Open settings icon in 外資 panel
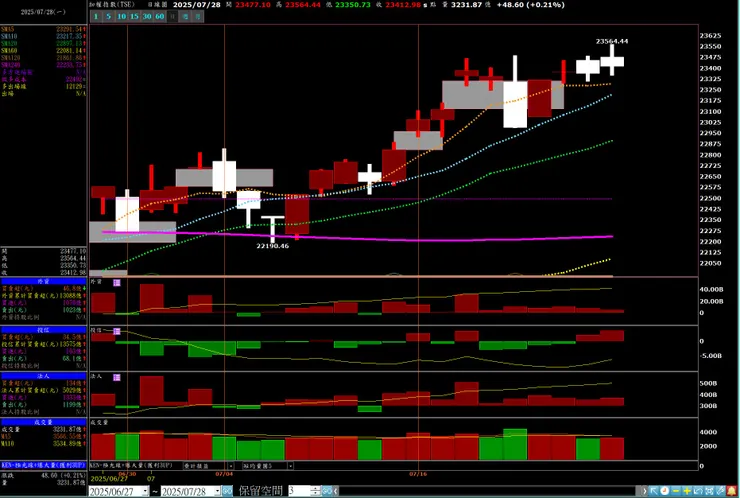 (117, 282)
